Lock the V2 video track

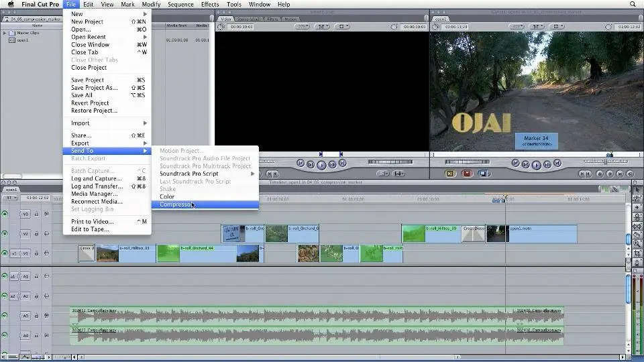(x=36, y=233)
